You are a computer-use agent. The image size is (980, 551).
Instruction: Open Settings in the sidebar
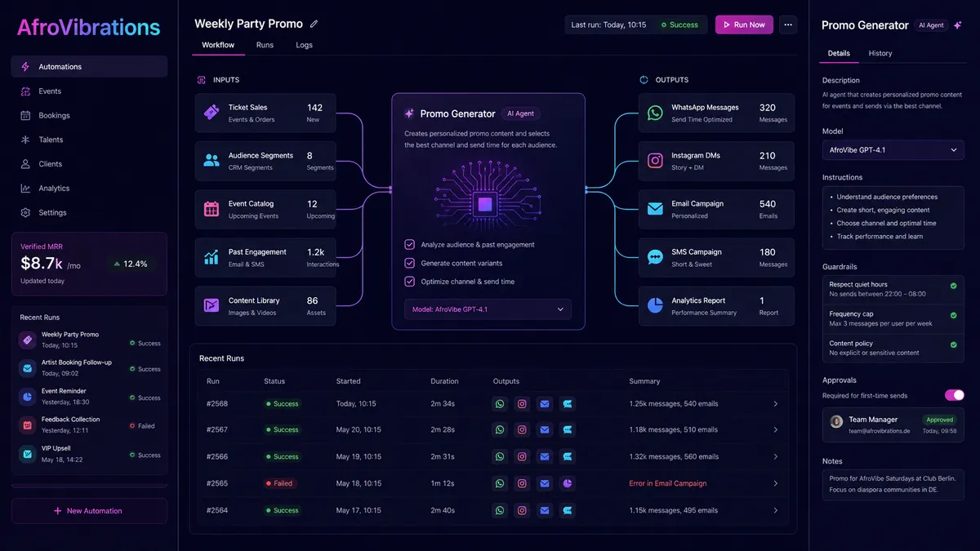tap(89, 212)
